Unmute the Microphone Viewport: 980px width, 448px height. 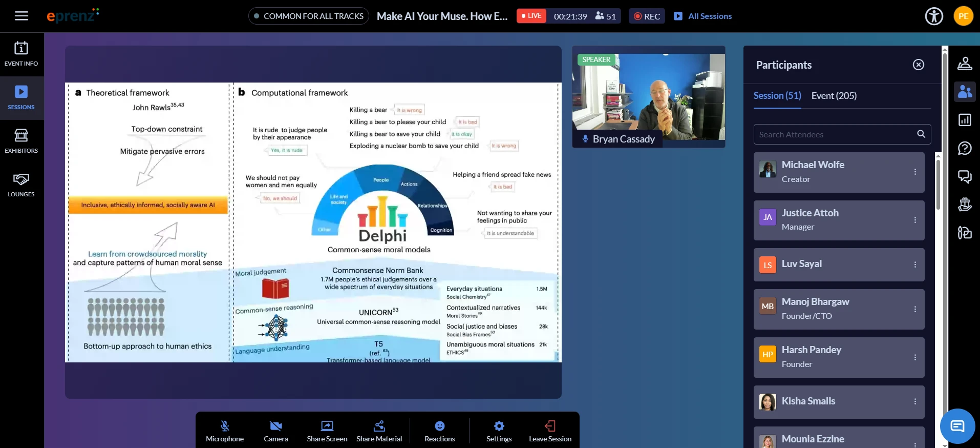[225, 431]
